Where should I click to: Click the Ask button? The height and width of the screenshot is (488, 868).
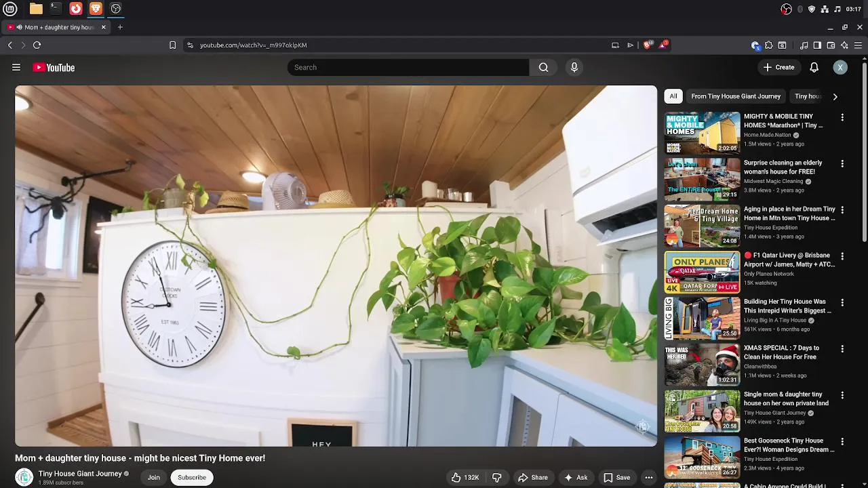tap(576, 477)
